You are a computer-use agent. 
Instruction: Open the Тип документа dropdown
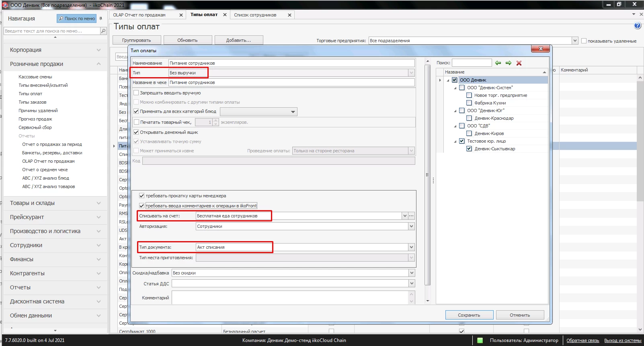pyautogui.click(x=411, y=247)
